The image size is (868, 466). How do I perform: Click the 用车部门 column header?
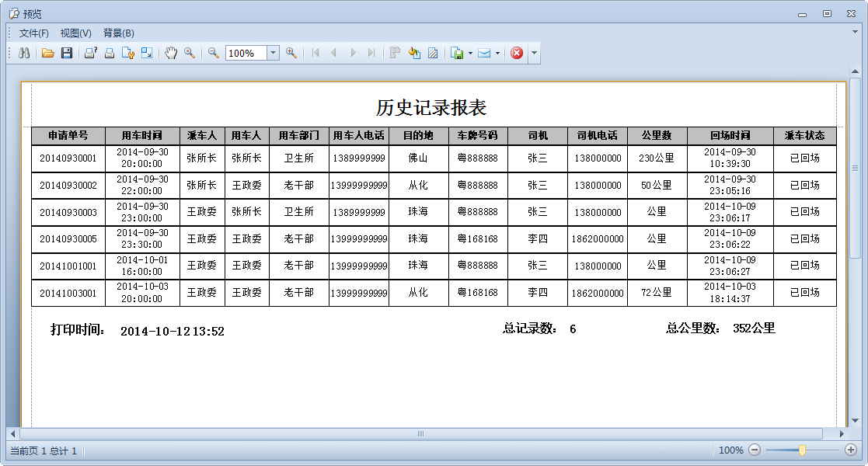299,136
